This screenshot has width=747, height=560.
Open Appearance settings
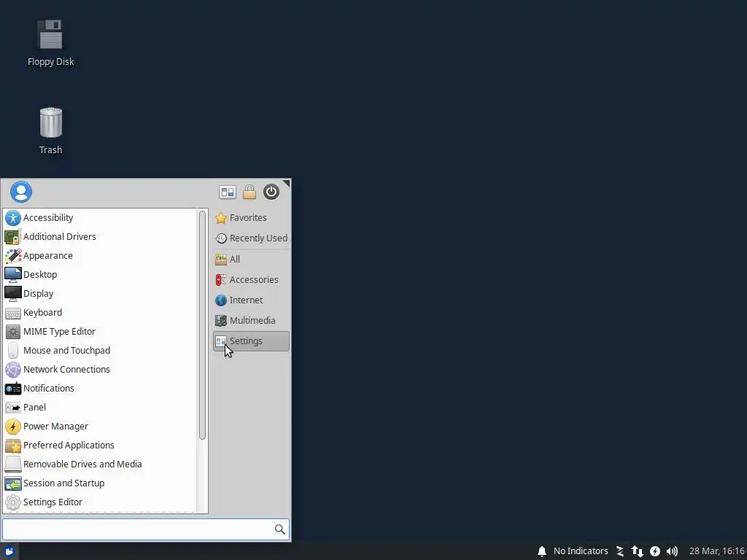(99, 256)
